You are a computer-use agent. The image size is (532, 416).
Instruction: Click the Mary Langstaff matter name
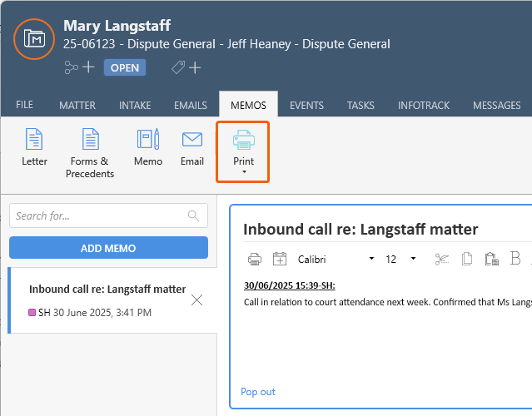click(117, 26)
